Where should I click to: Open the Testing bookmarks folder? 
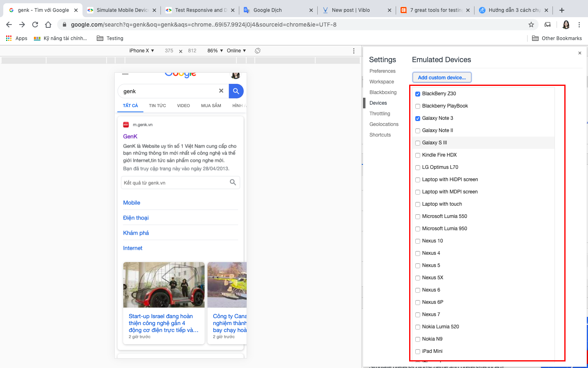point(110,38)
